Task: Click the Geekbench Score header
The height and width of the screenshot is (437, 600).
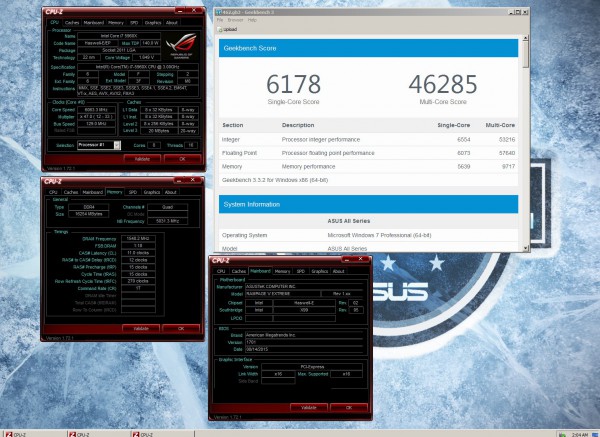Action: pyautogui.click(x=368, y=48)
